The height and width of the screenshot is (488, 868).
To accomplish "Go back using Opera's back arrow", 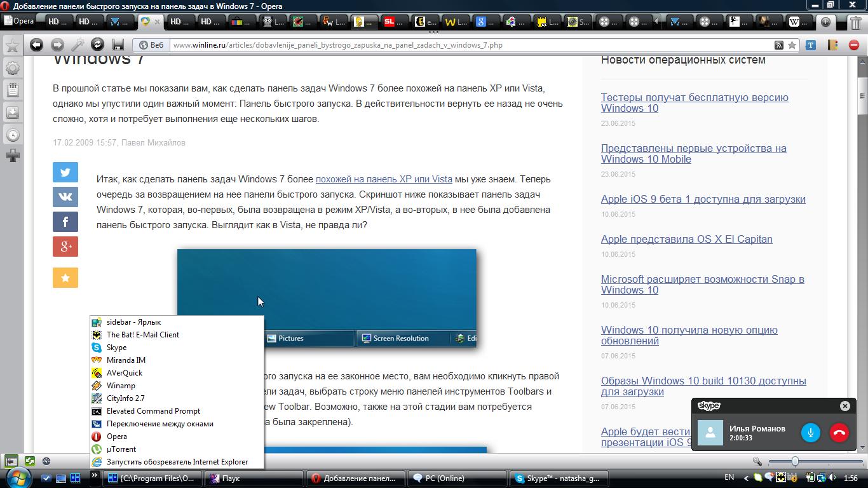I will [x=36, y=44].
